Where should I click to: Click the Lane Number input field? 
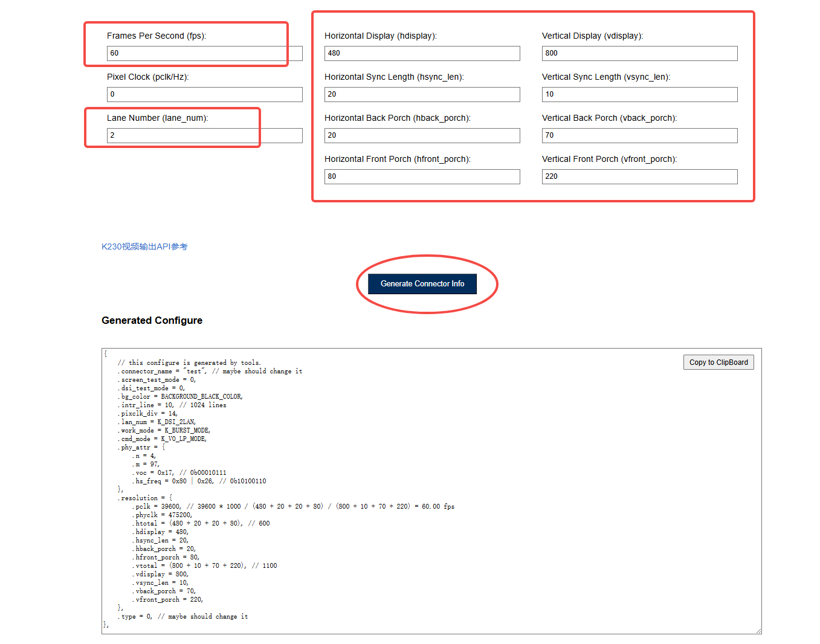click(205, 135)
